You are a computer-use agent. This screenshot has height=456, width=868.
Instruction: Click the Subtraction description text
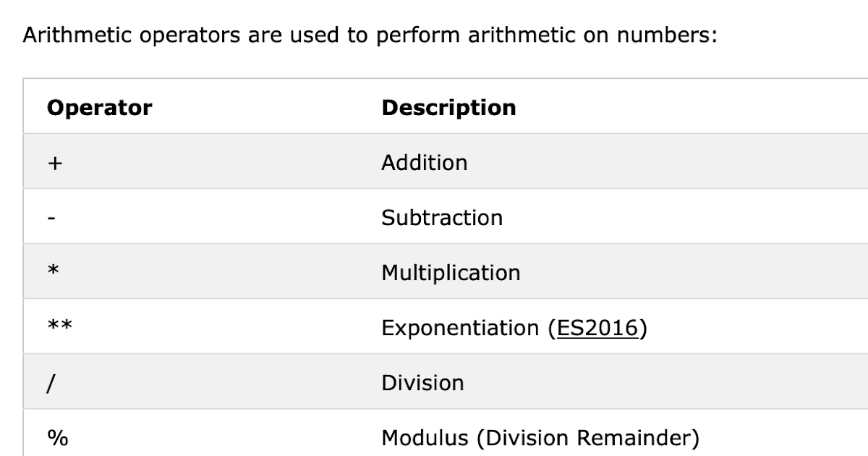[x=441, y=218]
